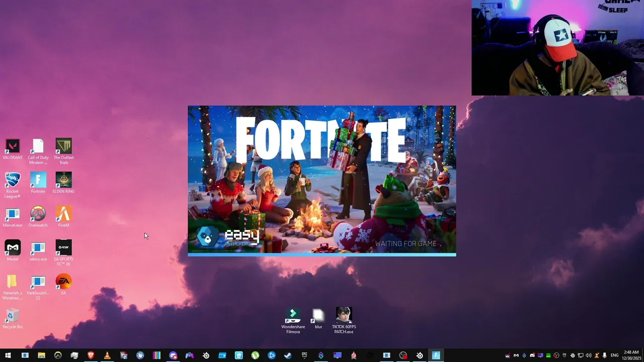
Task: Click the Discord taskbar icon
Action: 173,355
